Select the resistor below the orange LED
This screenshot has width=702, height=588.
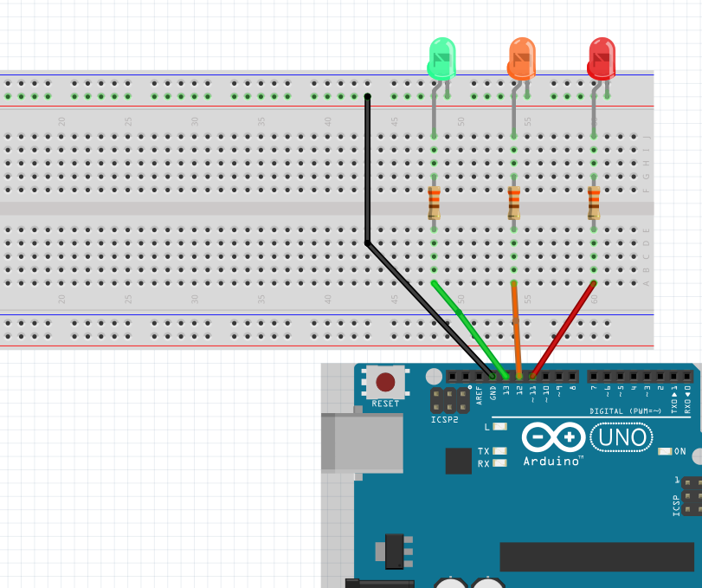[x=514, y=204]
